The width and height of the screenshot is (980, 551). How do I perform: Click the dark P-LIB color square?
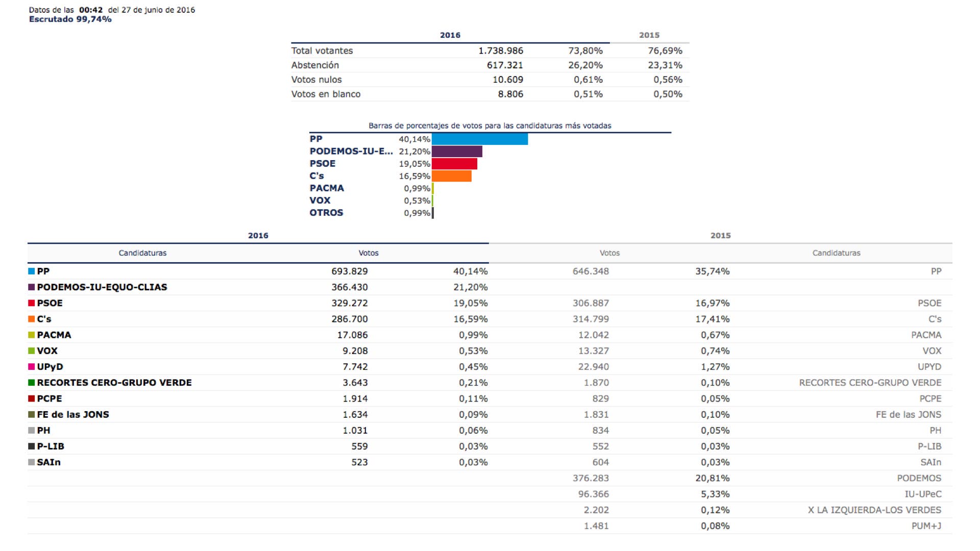point(32,446)
